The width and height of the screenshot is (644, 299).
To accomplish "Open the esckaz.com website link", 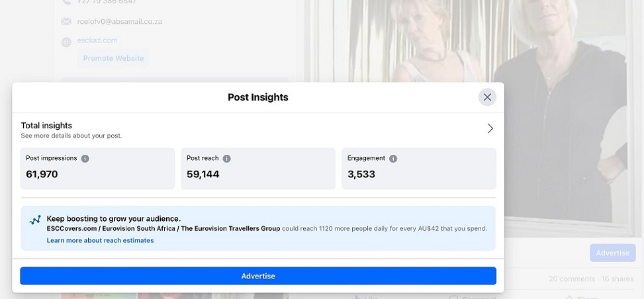I will (97, 40).
